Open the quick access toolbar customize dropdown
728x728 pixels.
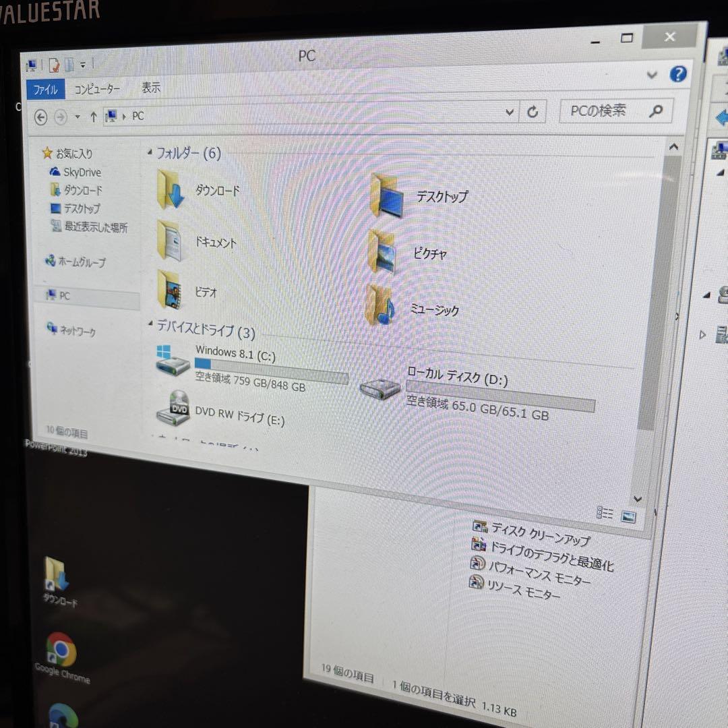coord(83,65)
